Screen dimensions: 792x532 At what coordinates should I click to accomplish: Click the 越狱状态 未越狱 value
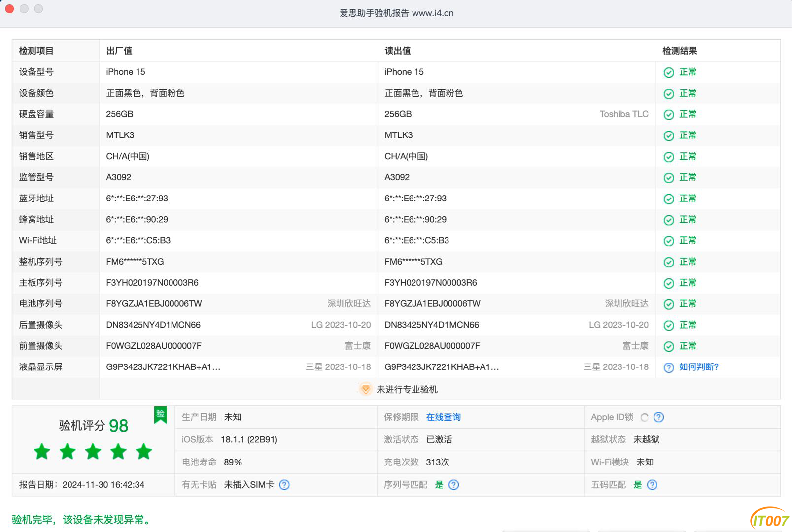coord(646,439)
